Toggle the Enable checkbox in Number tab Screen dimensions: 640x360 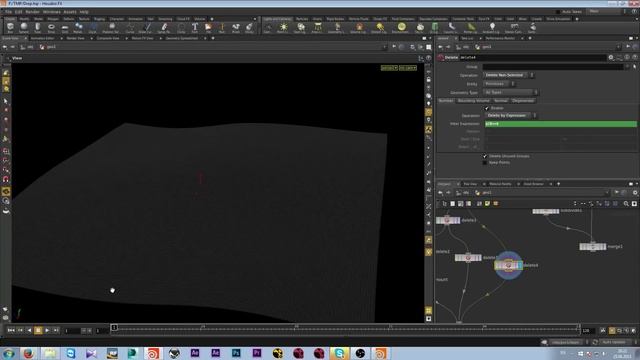click(x=487, y=108)
